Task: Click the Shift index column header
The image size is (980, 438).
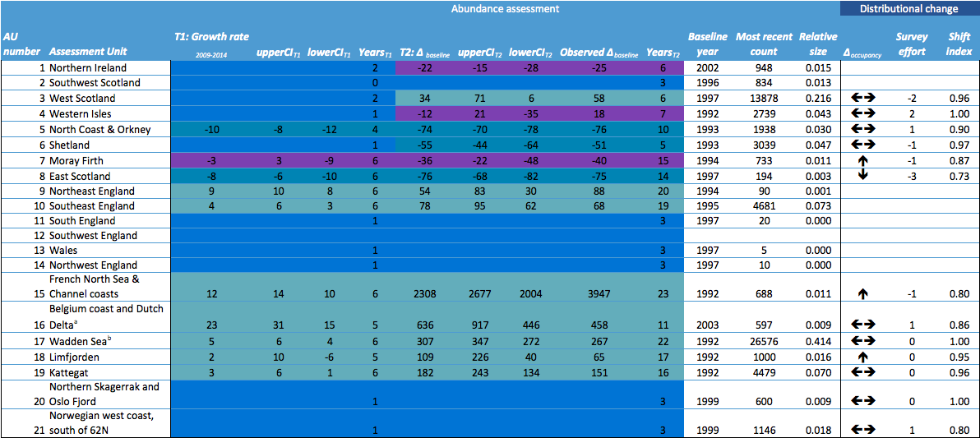Action: tap(959, 44)
